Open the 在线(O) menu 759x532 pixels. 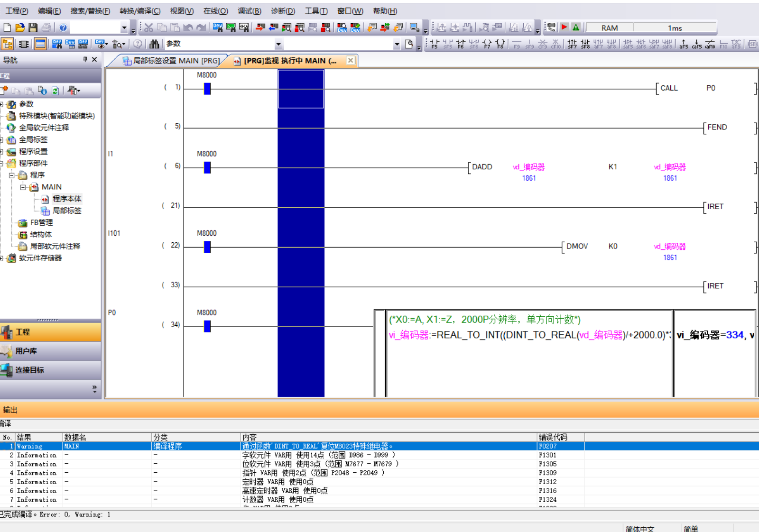tap(215, 11)
